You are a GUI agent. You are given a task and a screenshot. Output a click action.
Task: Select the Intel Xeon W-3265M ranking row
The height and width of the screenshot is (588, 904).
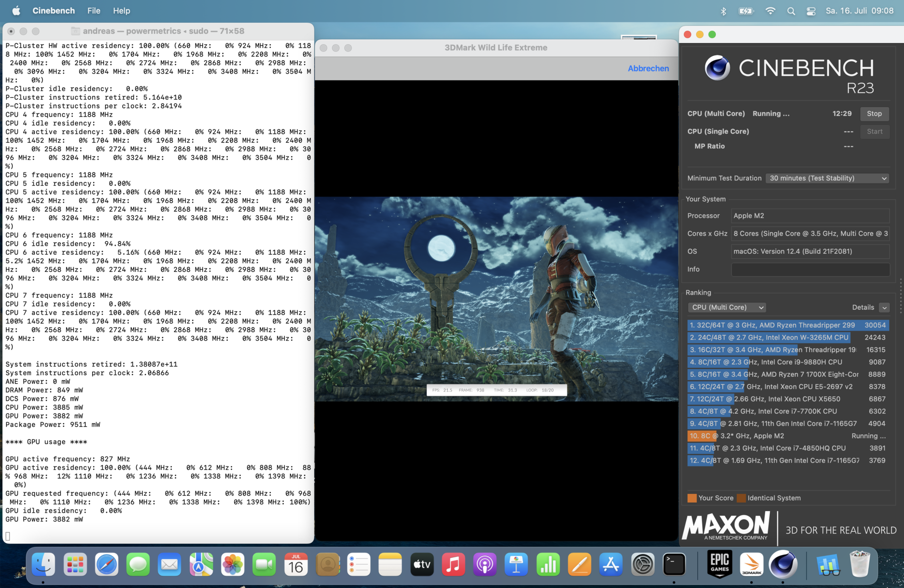click(x=788, y=338)
